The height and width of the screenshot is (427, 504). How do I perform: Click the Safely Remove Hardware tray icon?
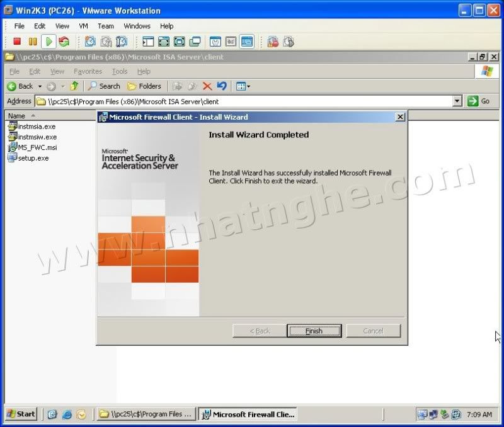(444, 414)
